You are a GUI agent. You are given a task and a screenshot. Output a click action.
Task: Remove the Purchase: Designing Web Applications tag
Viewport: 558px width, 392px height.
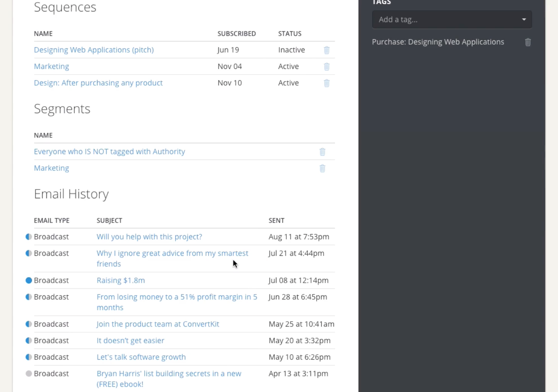click(528, 42)
